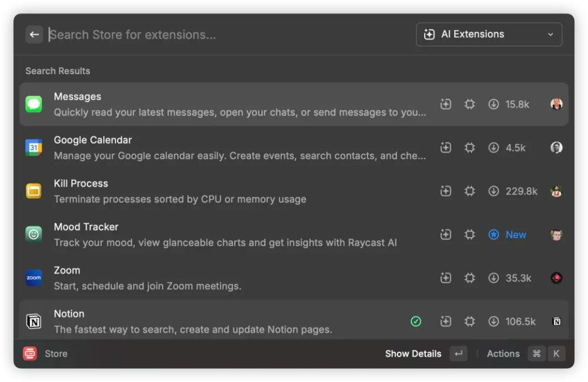Screen dimensions: 588x382
Task: Click the Command key symbol in footer
Action: [x=537, y=354]
